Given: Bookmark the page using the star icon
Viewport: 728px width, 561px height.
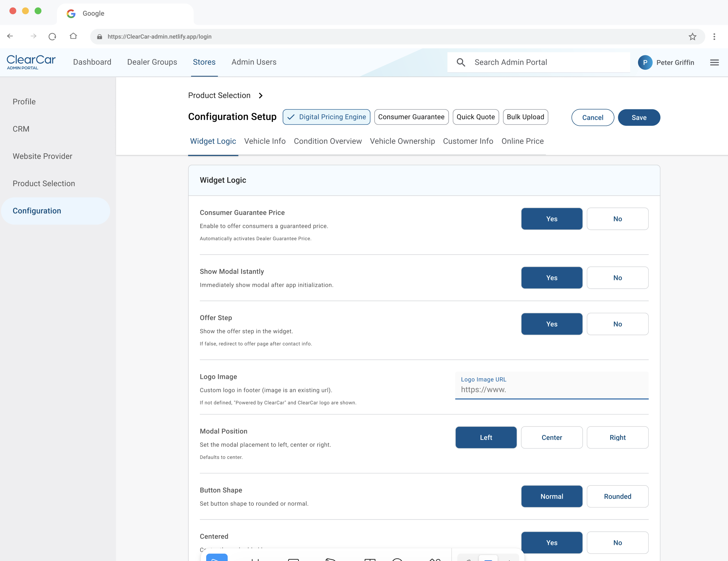Looking at the screenshot, I should click(x=692, y=36).
